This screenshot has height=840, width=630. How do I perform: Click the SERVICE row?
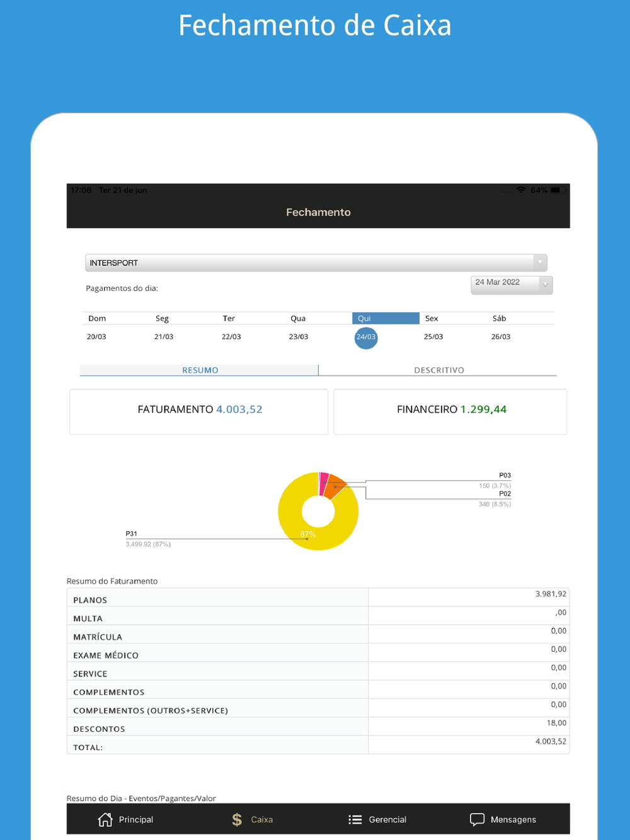pyautogui.click(x=318, y=671)
